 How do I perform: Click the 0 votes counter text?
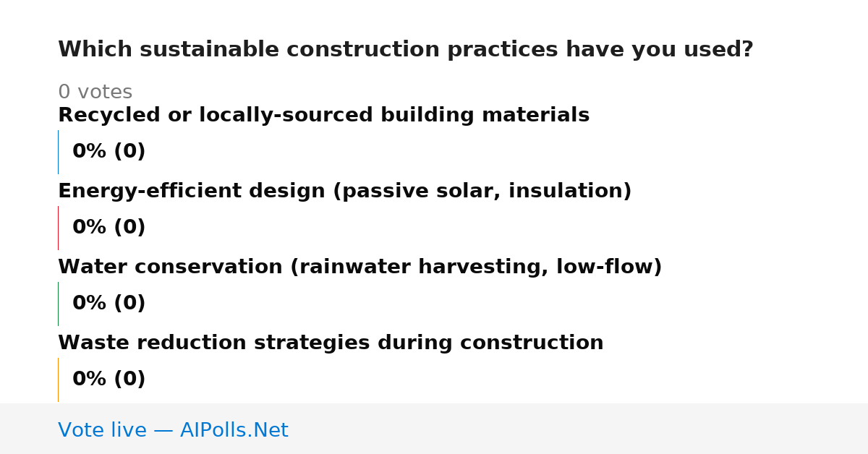[x=95, y=93]
